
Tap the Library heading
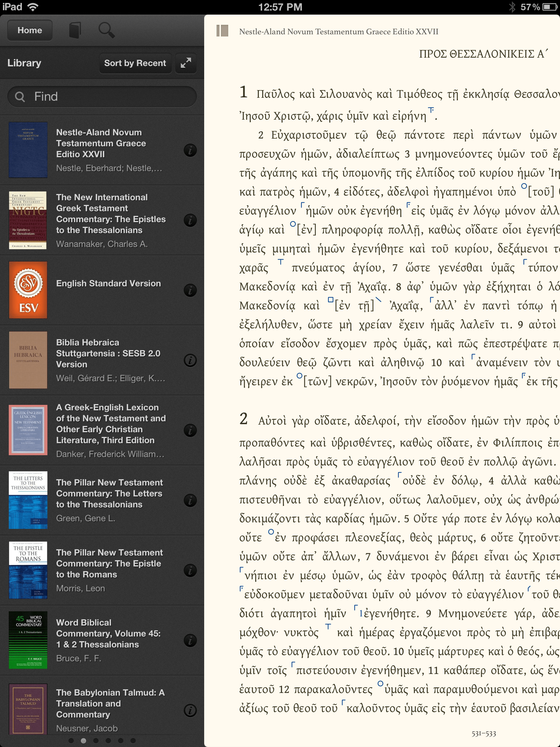24,63
